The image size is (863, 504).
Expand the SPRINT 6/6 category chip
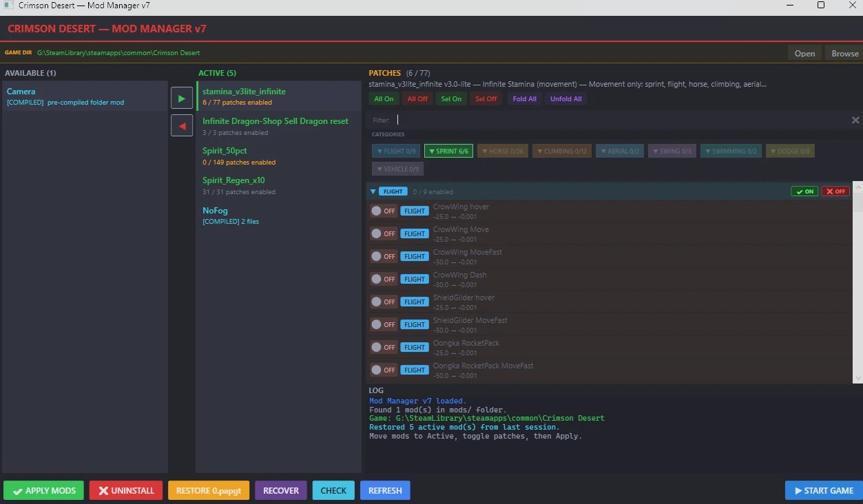pyautogui.click(x=448, y=151)
